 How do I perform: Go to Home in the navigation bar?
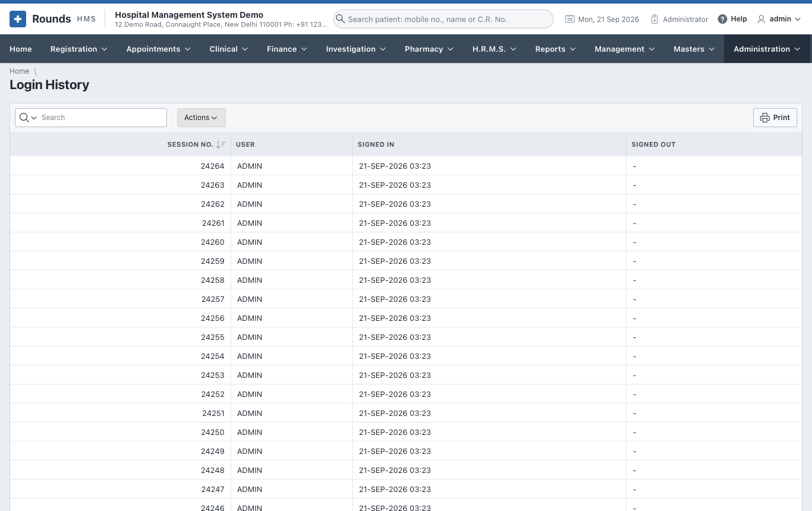click(21, 49)
